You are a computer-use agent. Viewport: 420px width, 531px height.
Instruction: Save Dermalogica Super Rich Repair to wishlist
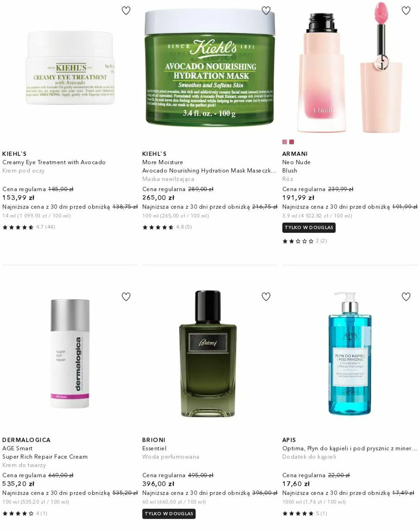click(126, 297)
